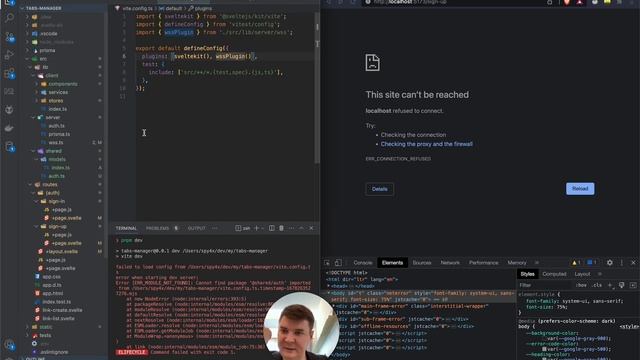Screen dimensions: 640x360
Task: Switch to the Computed styles tab
Action: tap(554, 274)
